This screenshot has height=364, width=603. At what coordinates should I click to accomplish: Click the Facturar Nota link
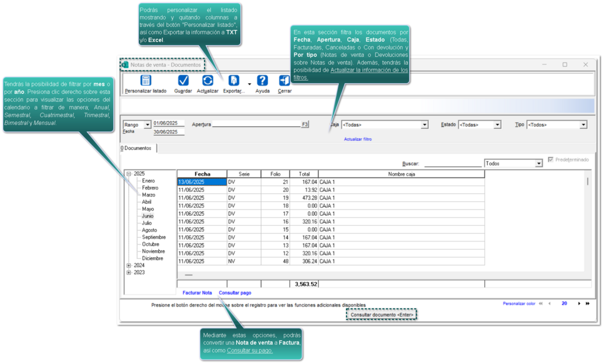point(197,293)
